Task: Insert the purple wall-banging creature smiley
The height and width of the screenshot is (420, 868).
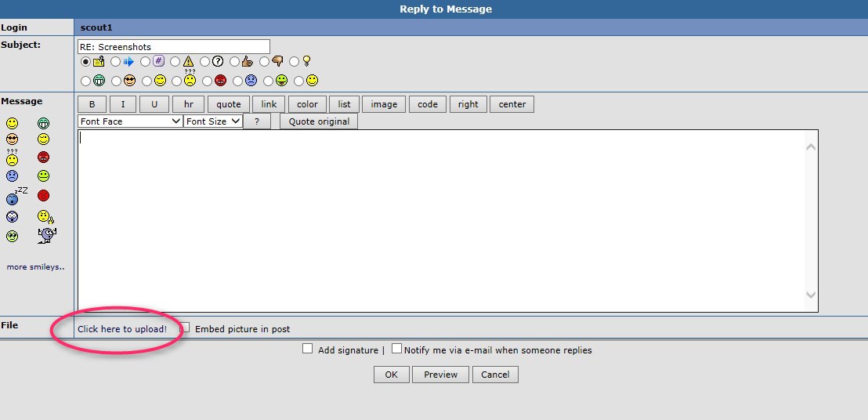Action: [47, 236]
